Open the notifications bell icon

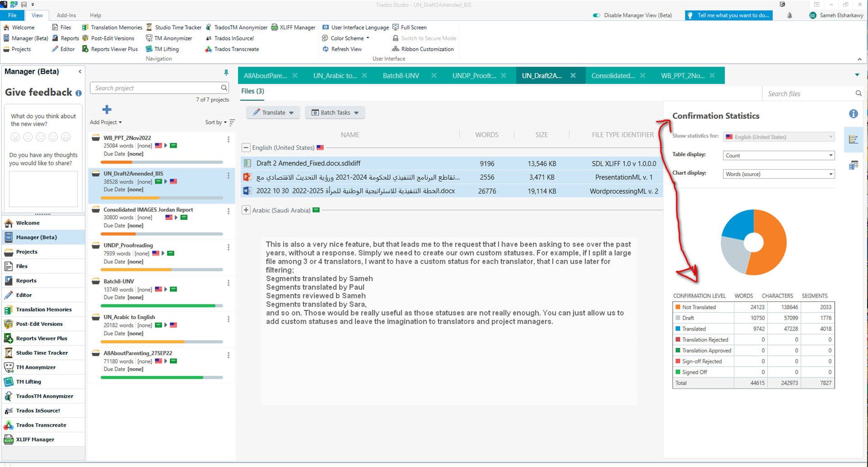click(x=789, y=15)
